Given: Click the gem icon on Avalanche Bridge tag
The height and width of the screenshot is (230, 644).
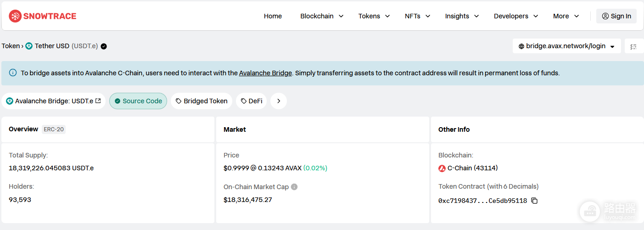Looking at the screenshot, I should 10,101.
